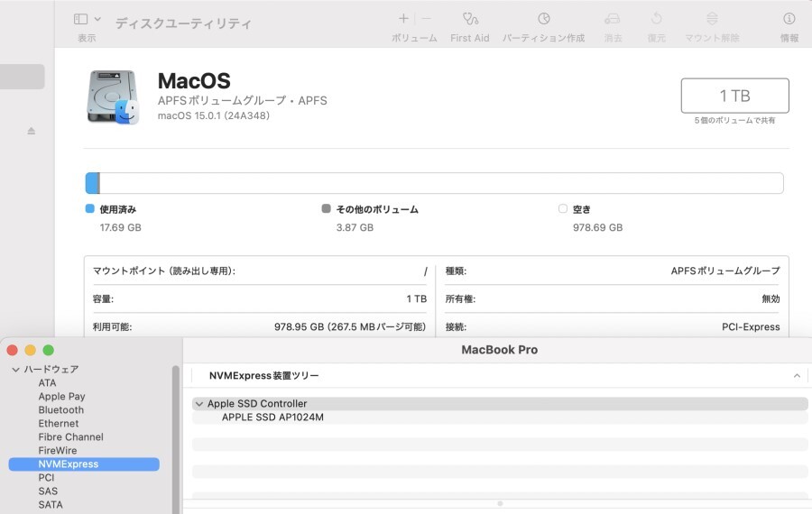Screen dimensions: 812x514
Task: Remove a volume with the minus icon
Action: click(x=426, y=19)
